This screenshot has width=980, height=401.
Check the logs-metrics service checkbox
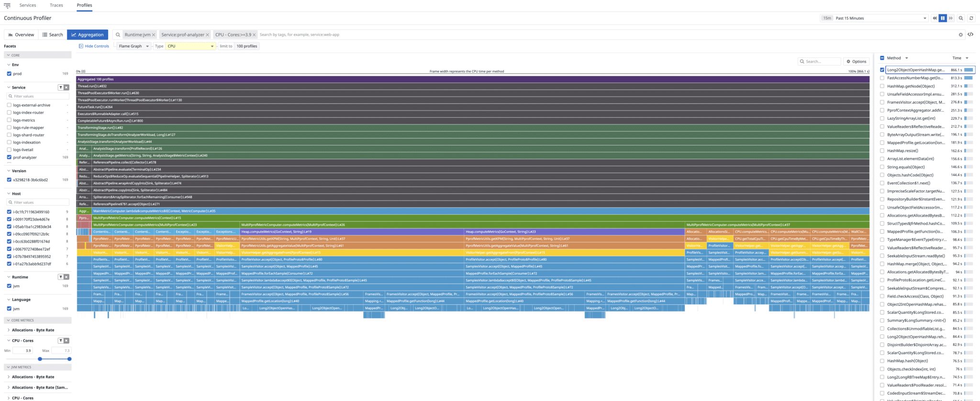click(x=10, y=120)
